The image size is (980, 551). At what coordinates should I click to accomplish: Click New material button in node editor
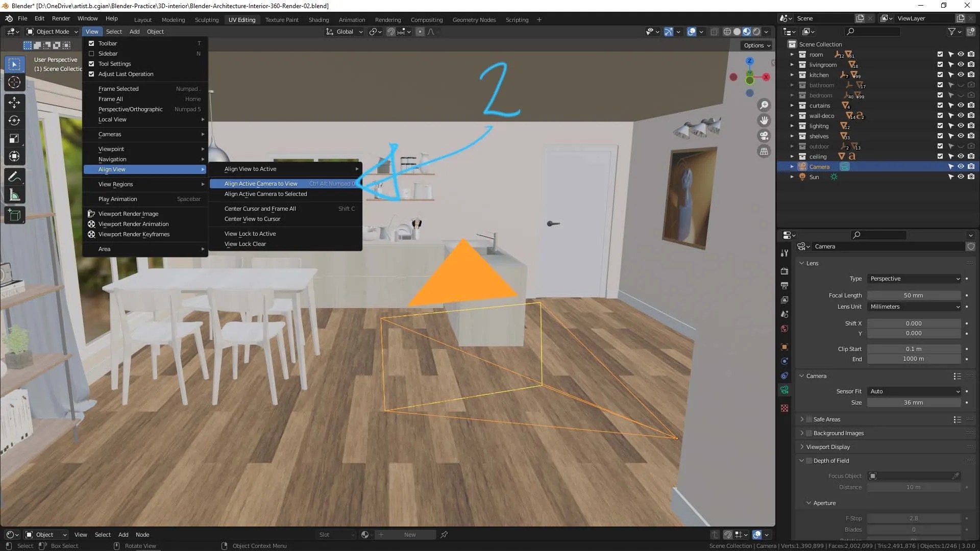(410, 535)
